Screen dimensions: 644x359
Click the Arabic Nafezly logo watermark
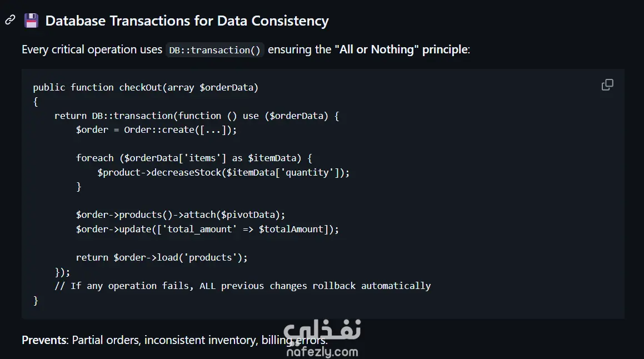[x=322, y=333]
